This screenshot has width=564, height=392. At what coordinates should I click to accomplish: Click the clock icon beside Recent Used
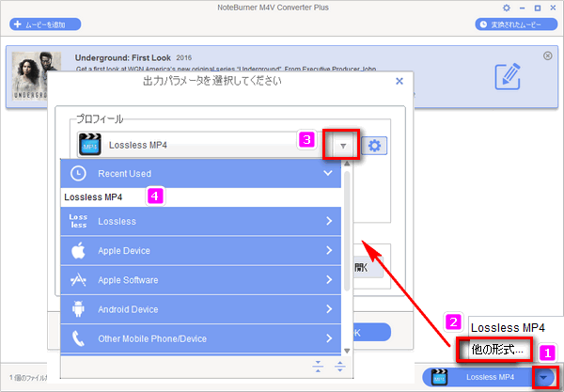pyautogui.click(x=78, y=173)
